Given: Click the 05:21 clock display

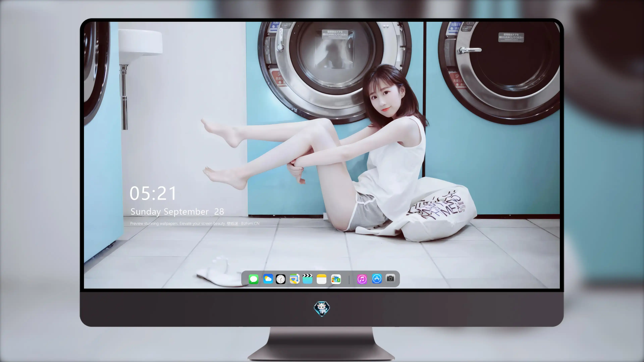Looking at the screenshot, I should (x=153, y=193).
